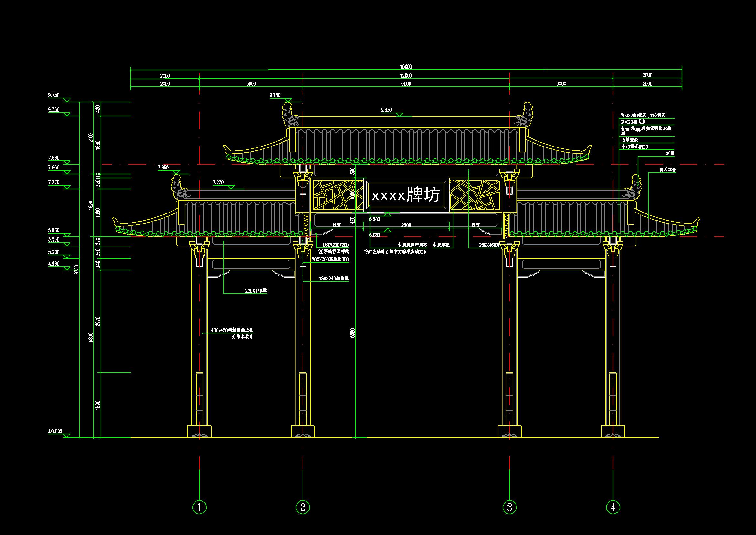
Task: Select the vertical '5830' dimension text
Action: pos(91,337)
